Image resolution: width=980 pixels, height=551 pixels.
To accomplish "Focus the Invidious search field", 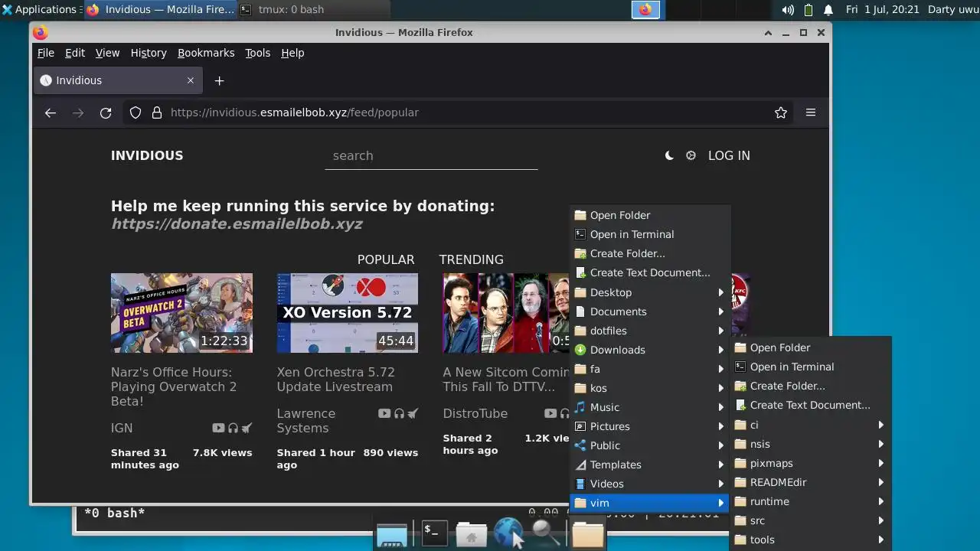I will (431, 155).
